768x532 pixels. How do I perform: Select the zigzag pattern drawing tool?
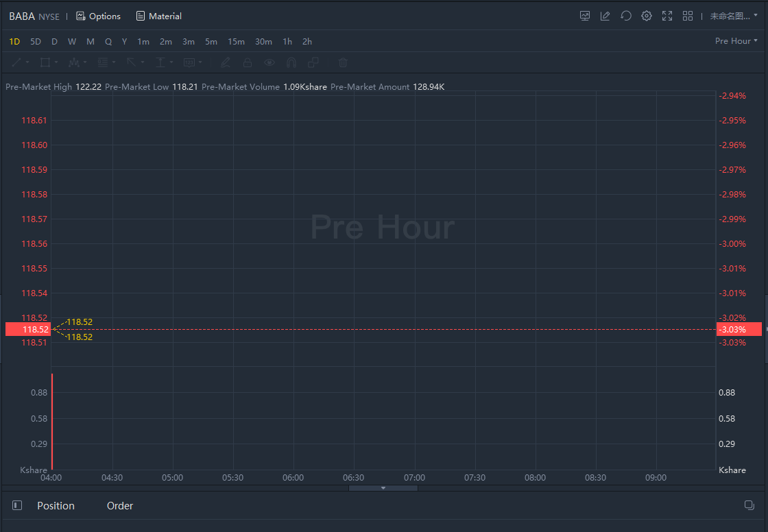point(74,62)
